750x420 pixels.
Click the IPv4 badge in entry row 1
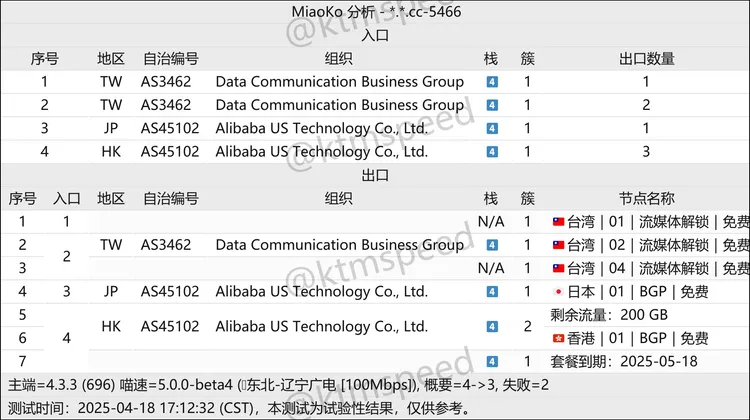pyautogui.click(x=491, y=82)
